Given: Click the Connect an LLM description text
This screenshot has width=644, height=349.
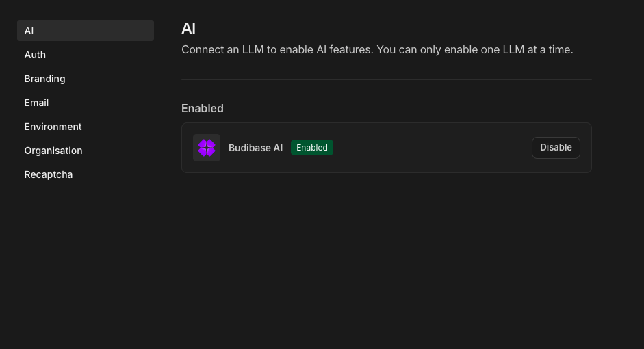Looking at the screenshot, I should tap(377, 50).
